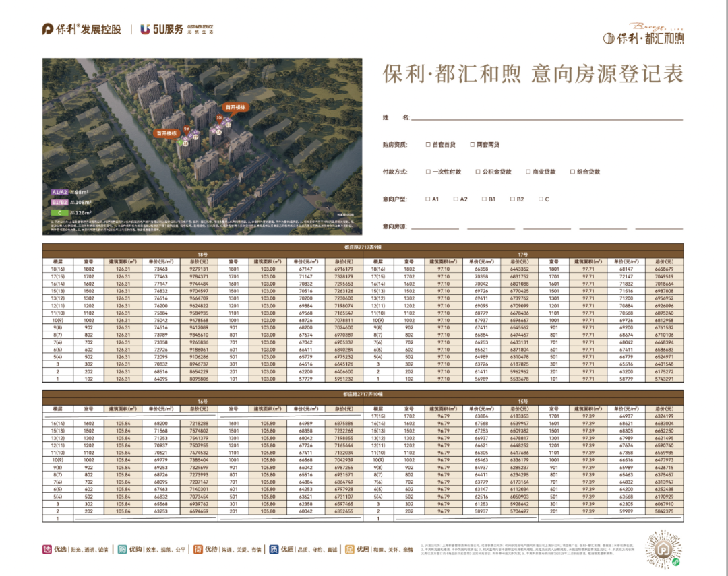Click the 都庄路2717弄9幢 table header

(364, 247)
